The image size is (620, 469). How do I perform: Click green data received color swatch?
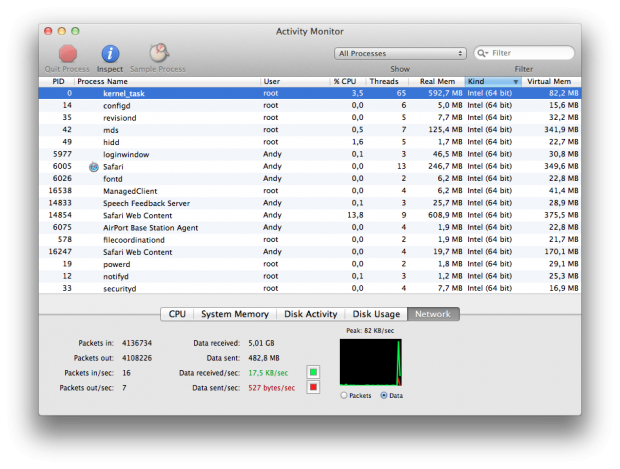tap(313, 372)
